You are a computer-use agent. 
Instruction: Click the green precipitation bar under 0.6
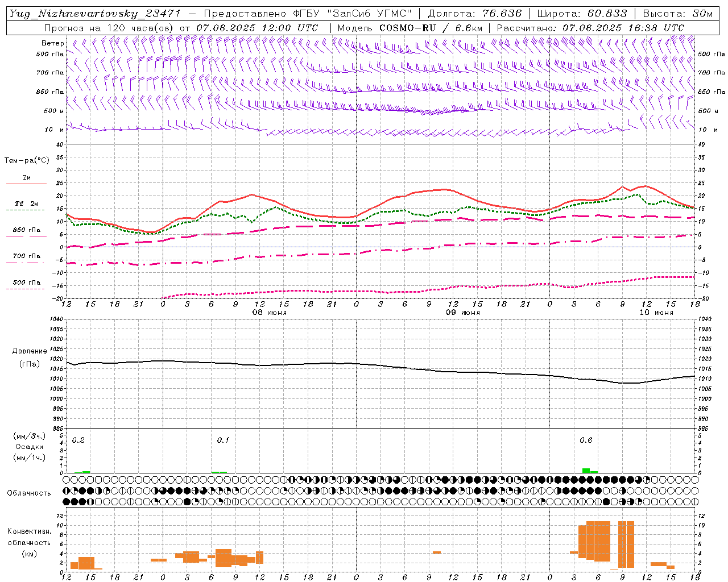coord(586,471)
